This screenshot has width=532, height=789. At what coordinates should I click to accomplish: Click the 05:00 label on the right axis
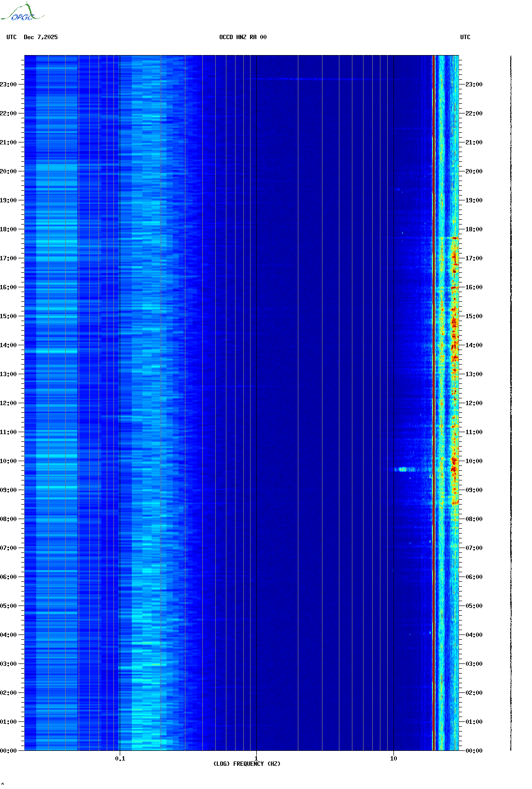[x=474, y=606]
